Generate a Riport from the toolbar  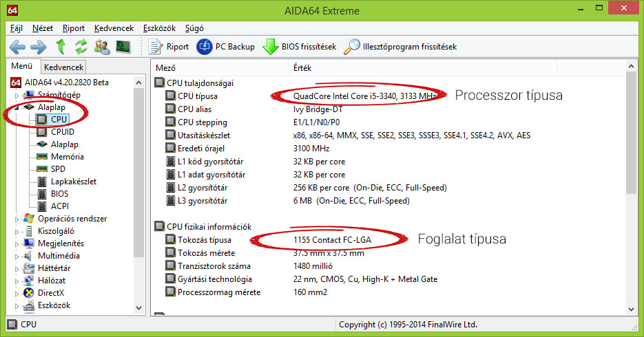click(169, 47)
